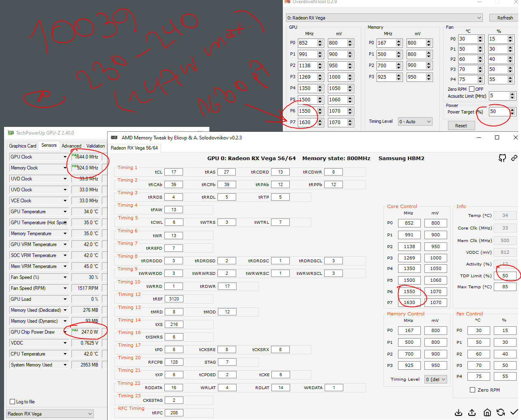Apply settings with the checkmark icon

pyautogui.click(x=514, y=412)
